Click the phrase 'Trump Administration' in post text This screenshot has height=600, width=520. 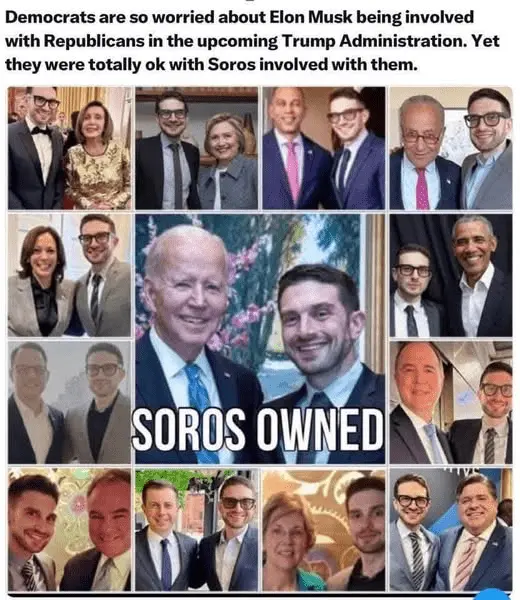(x=374, y=41)
